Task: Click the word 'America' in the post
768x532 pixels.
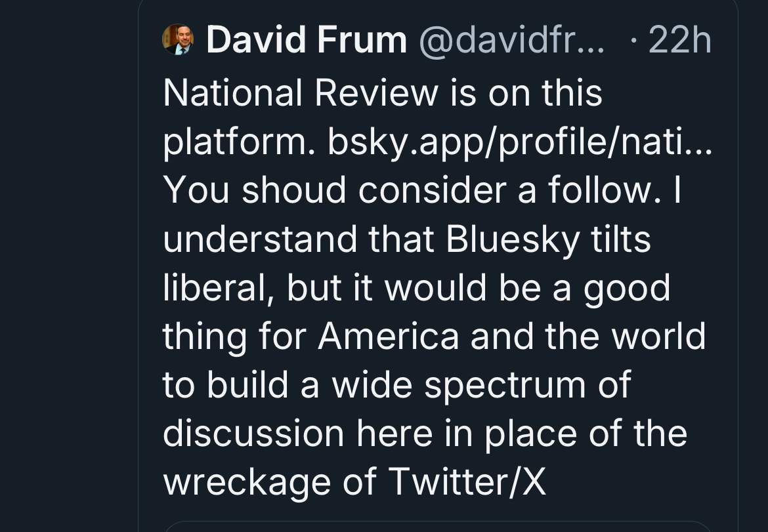Action: 389,335
